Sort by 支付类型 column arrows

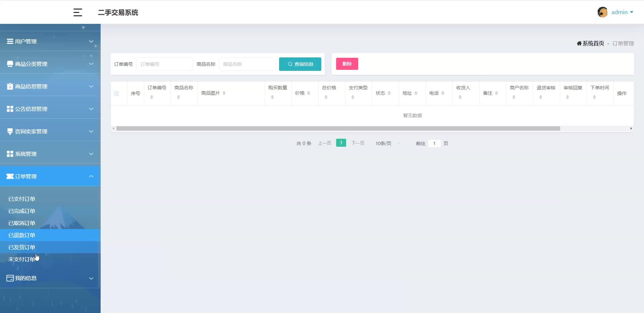(x=353, y=97)
